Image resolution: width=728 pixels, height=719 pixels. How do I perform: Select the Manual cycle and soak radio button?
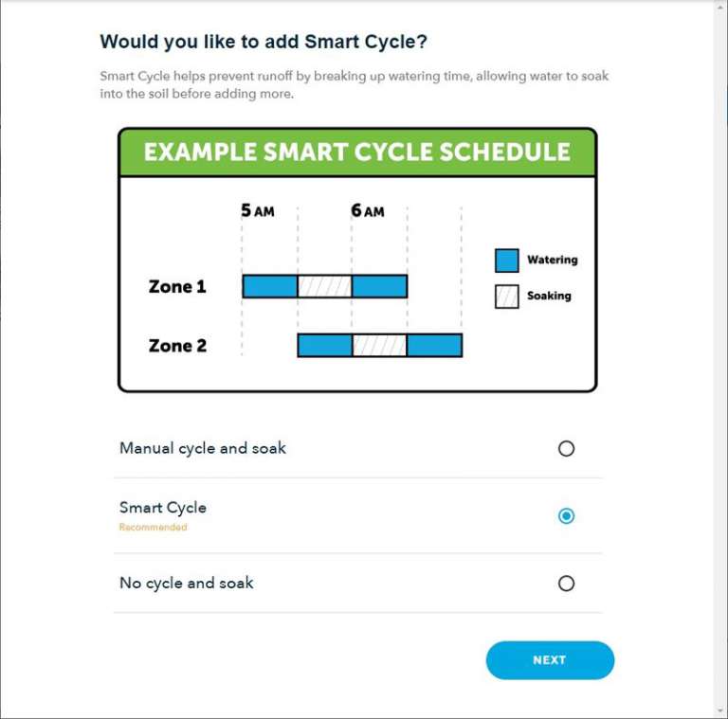point(566,449)
